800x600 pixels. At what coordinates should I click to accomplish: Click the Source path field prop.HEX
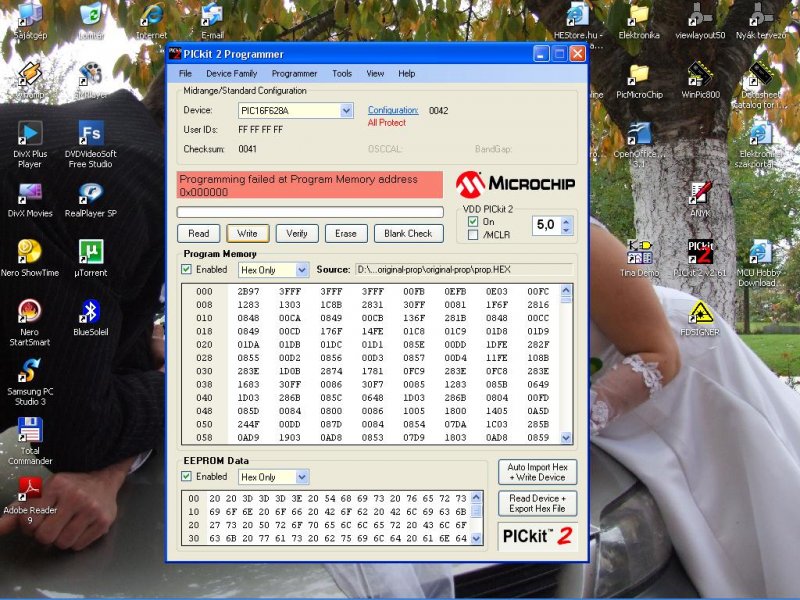[464, 270]
